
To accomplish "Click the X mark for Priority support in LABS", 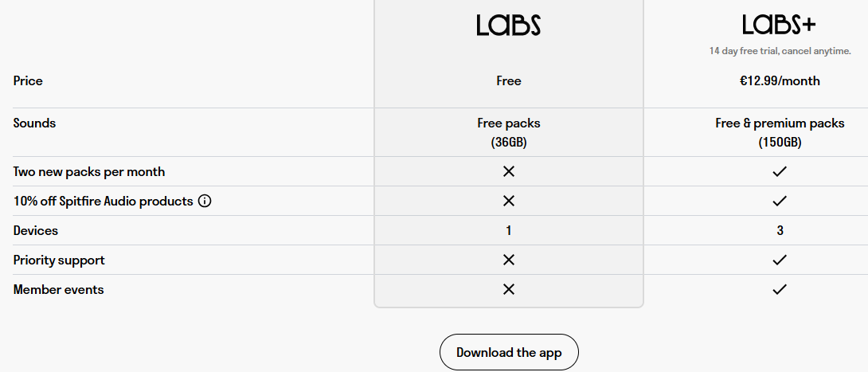I will pyautogui.click(x=509, y=260).
